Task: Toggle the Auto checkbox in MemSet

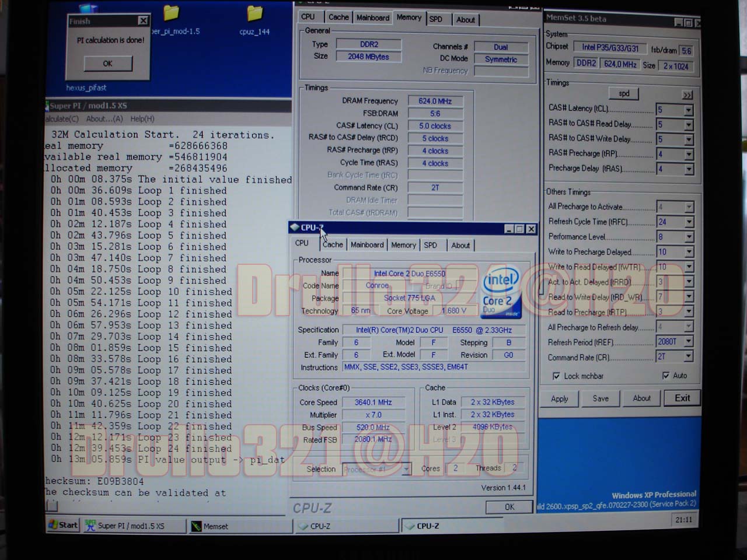Action: [666, 375]
